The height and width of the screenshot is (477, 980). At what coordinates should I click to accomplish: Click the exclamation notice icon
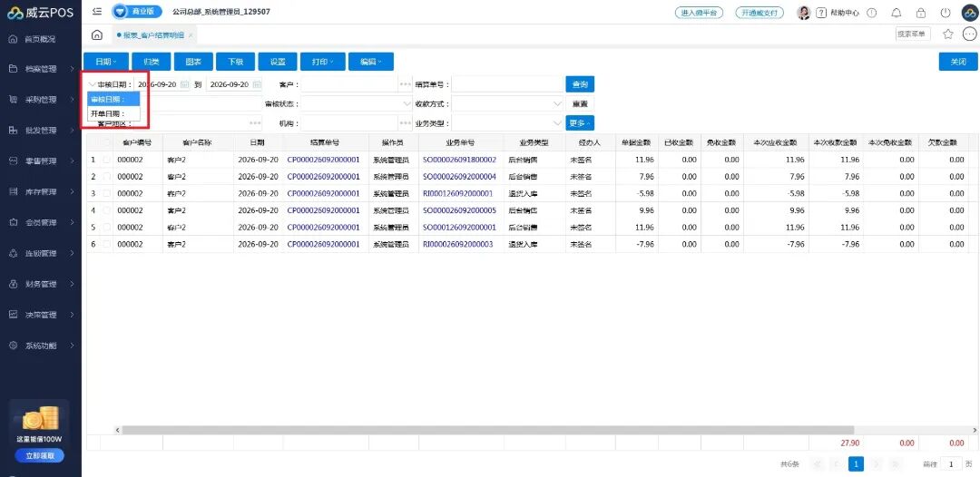872,13
